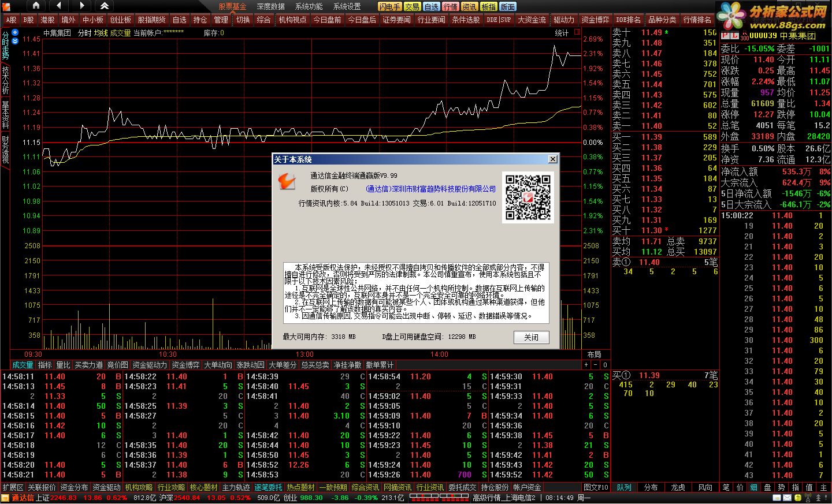Select the 资金驱动力 indicator tab
This screenshot has height=504, width=832.
coord(150,365)
